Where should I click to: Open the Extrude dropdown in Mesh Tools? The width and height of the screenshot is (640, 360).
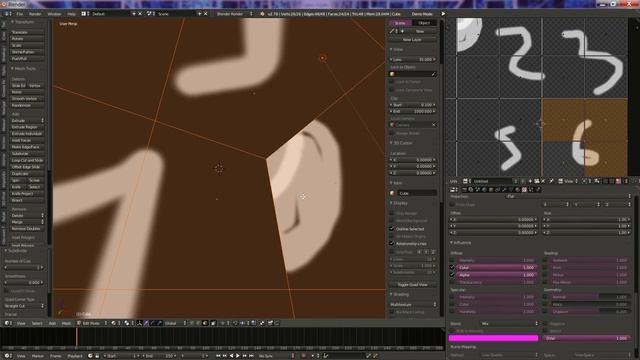pos(27,121)
